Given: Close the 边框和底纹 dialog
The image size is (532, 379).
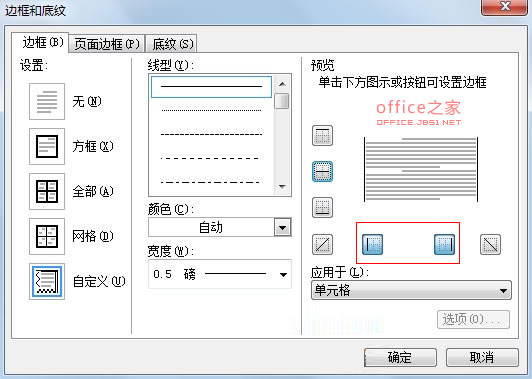Looking at the screenshot, I should [x=505, y=6].
